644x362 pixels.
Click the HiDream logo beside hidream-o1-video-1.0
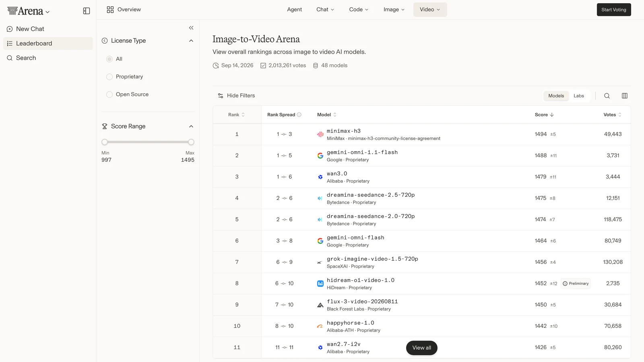coord(320,284)
